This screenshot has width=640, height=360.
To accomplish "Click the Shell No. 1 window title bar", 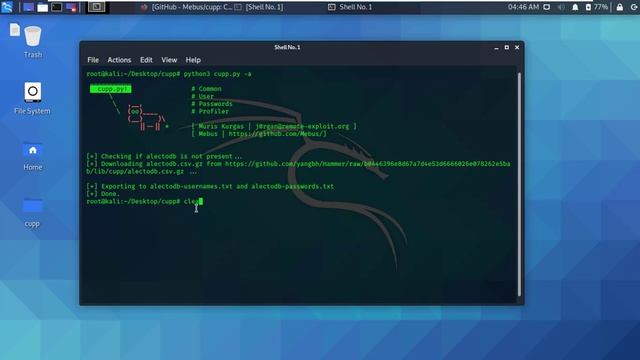I will (287, 47).
